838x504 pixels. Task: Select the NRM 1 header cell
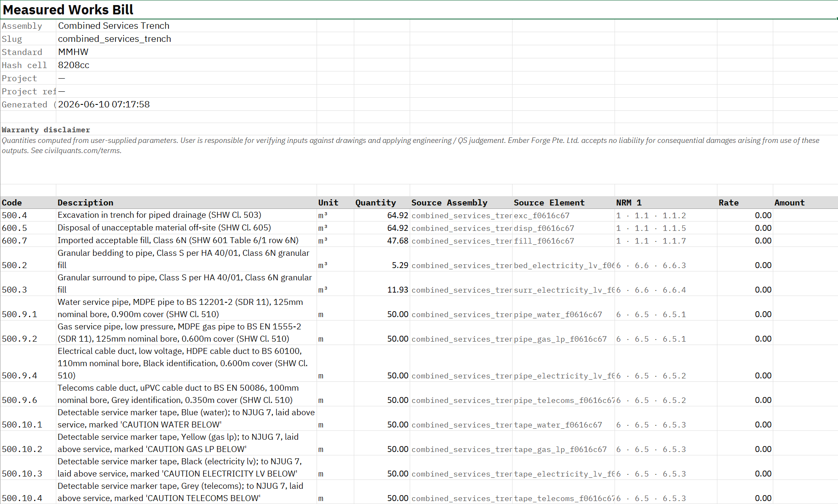click(666, 203)
